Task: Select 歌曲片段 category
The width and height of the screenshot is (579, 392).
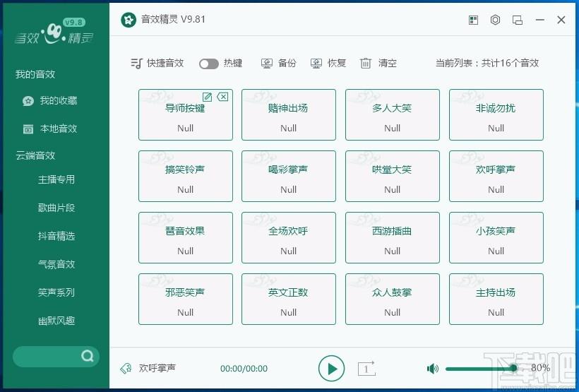Action: (x=56, y=208)
